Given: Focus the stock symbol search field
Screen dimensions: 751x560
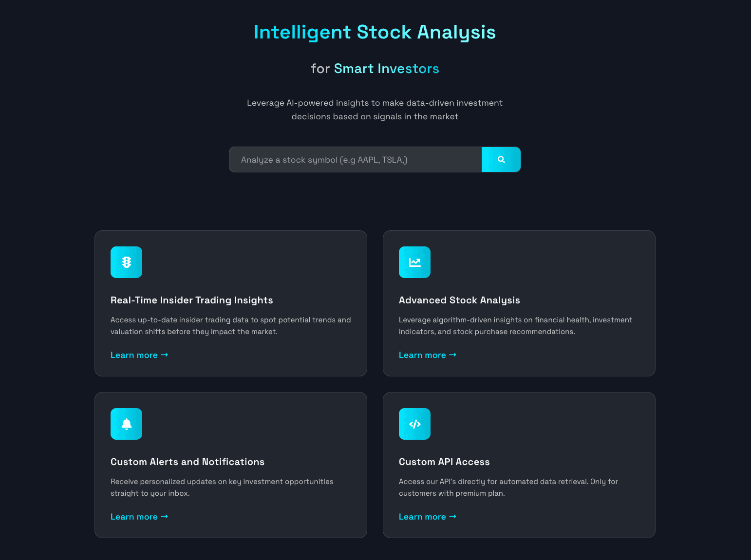Looking at the screenshot, I should click(355, 160).
